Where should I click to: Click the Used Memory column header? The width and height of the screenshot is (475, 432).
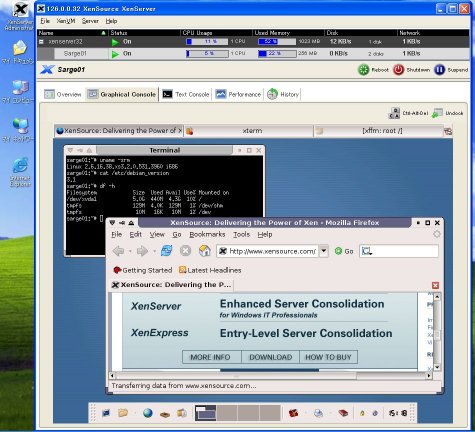288,33
